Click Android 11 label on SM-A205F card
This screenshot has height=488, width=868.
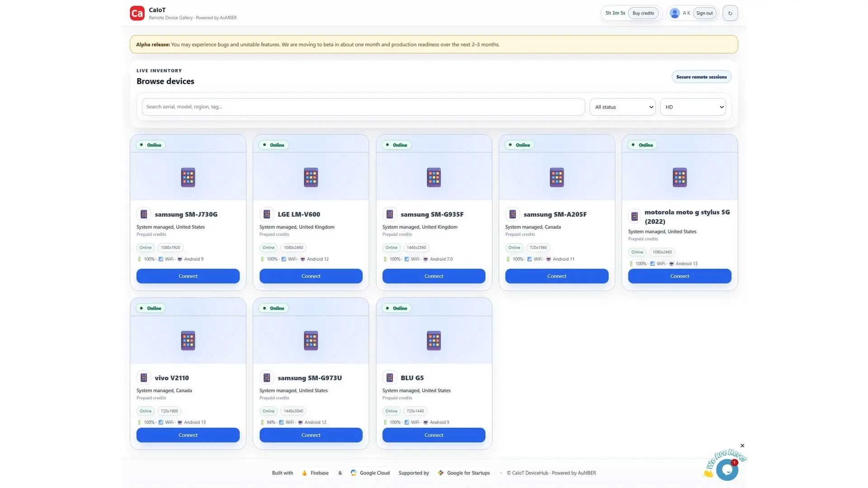(x=563, y=259)
